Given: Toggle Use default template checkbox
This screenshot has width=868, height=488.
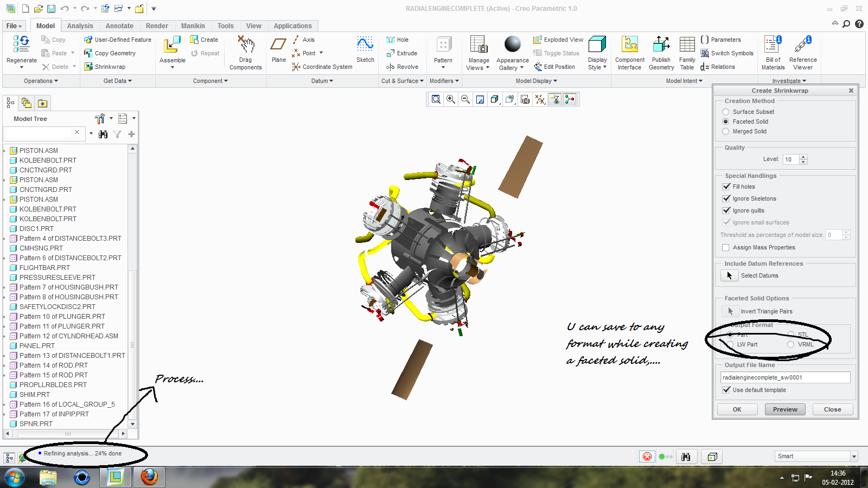Looking at the screenshot, I should coord(726,390).
